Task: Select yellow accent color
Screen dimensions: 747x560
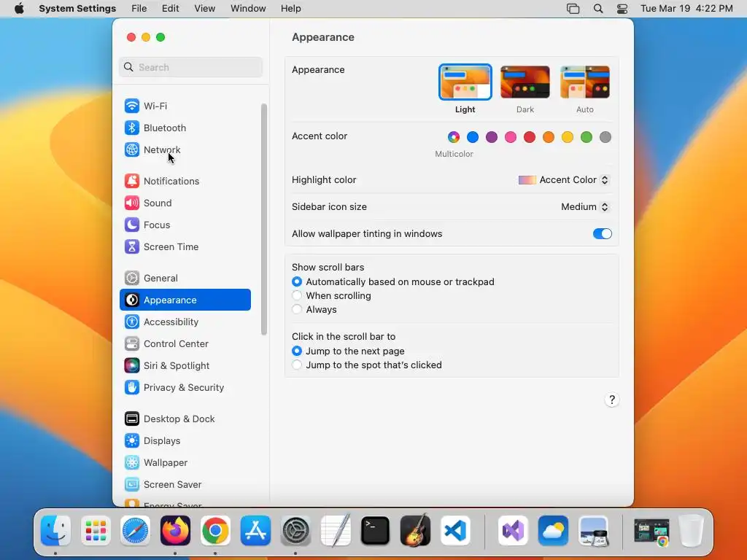Action: point(568,137)
